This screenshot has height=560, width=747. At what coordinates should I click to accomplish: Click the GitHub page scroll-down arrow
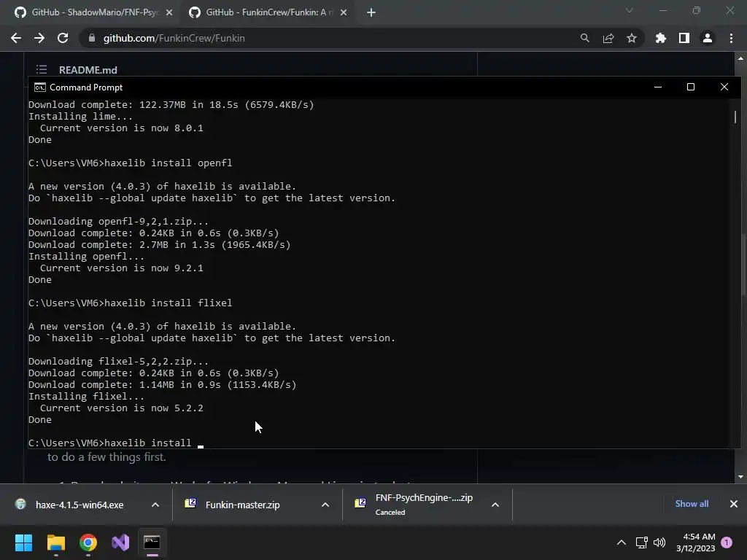tap(740, 477)
